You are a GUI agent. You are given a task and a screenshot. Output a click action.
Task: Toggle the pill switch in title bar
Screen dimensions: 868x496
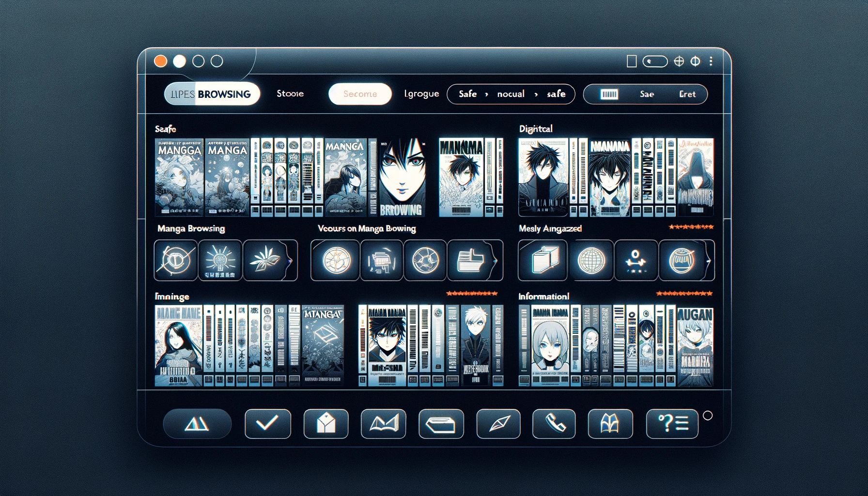point(655,62)
